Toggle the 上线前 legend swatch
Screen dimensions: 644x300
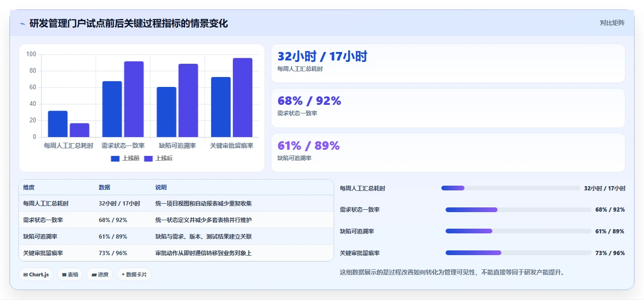pos(115,158)
